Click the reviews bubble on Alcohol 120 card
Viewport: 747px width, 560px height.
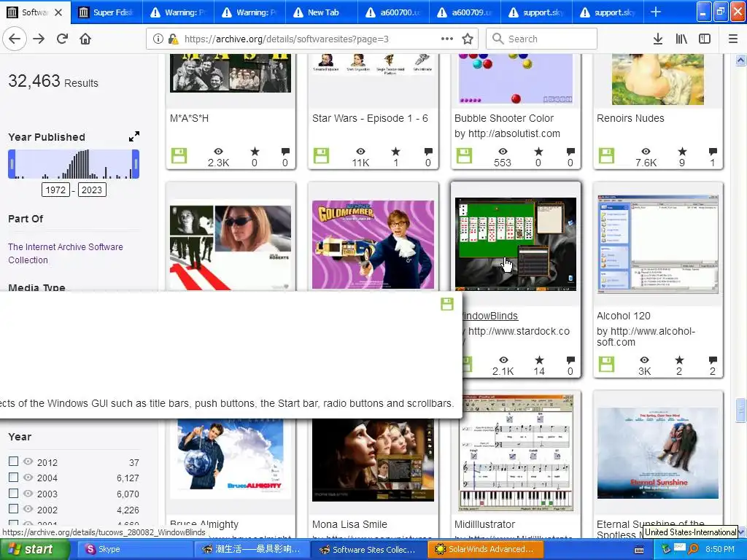click(x=713, y=360)
